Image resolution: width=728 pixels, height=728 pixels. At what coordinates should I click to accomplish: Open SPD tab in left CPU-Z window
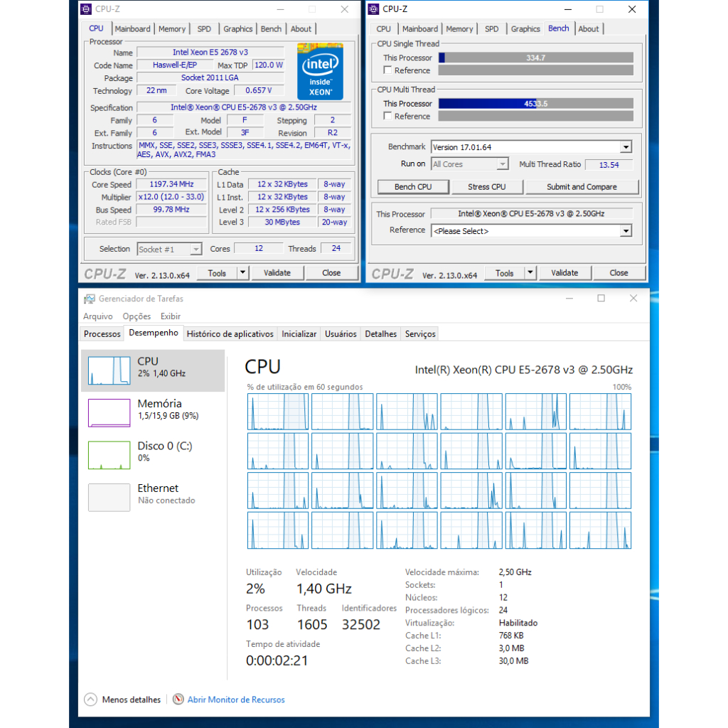pyautogui.click(x=204, y=28)
